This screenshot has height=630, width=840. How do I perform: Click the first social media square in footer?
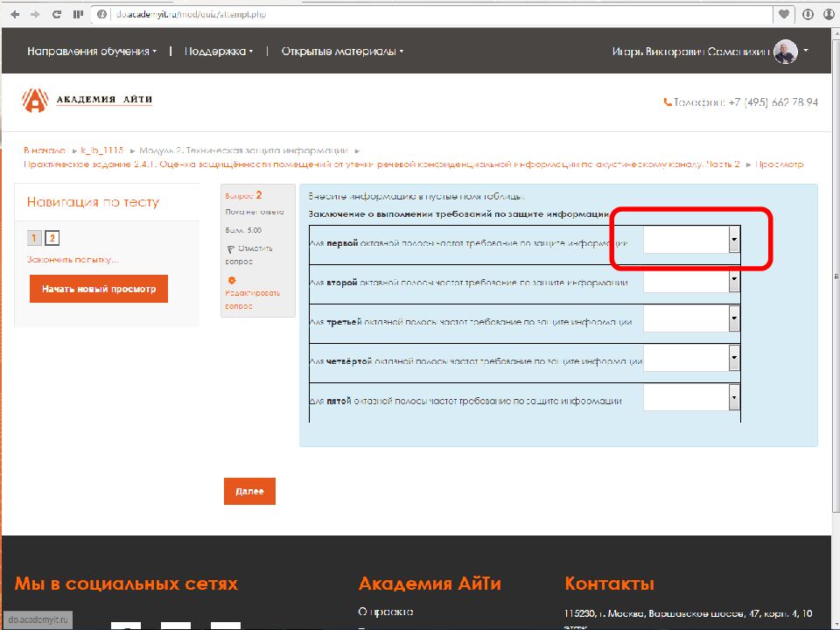(x=127, y=626)
